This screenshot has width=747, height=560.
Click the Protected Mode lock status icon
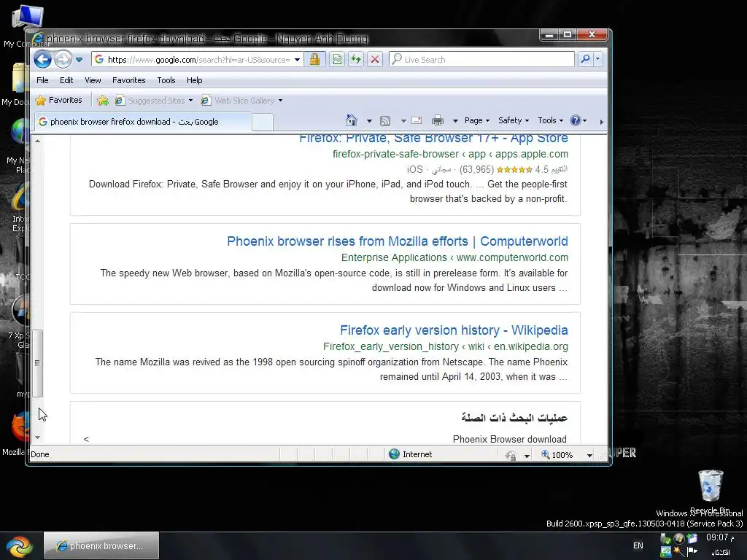(x=511, y=455)
